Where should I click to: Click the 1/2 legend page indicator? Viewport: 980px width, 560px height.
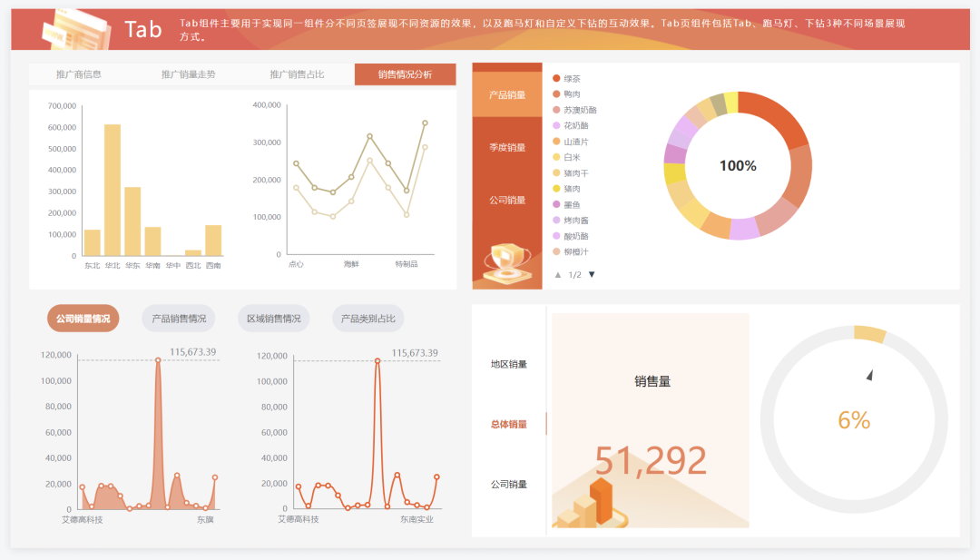click(x=575, y=275)
